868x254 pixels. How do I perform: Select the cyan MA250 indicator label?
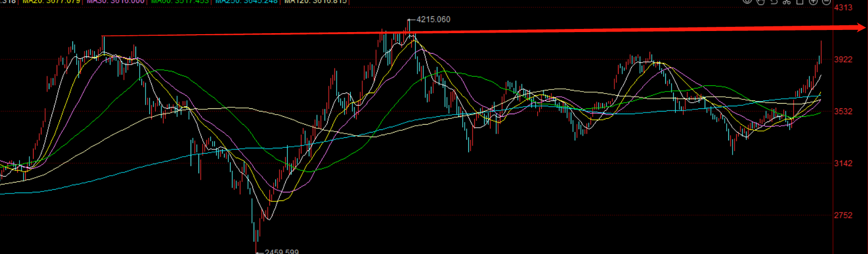(246, 2)
